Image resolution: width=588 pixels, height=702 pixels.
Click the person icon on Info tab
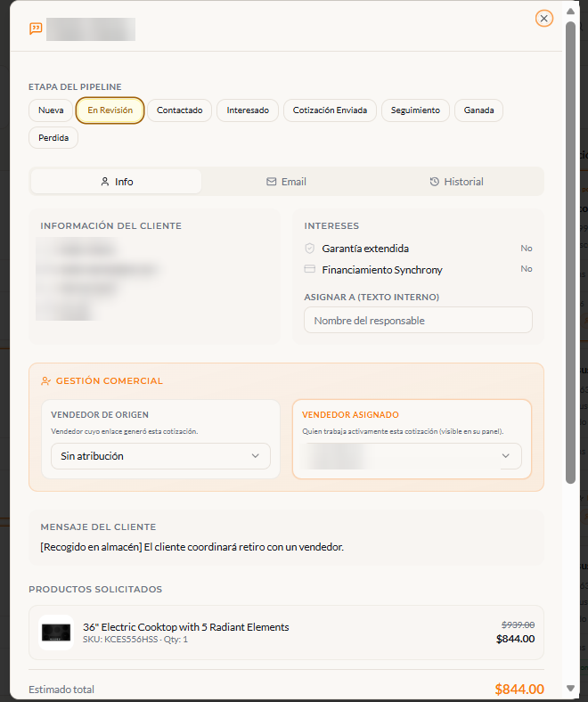(x=105, y=182)
